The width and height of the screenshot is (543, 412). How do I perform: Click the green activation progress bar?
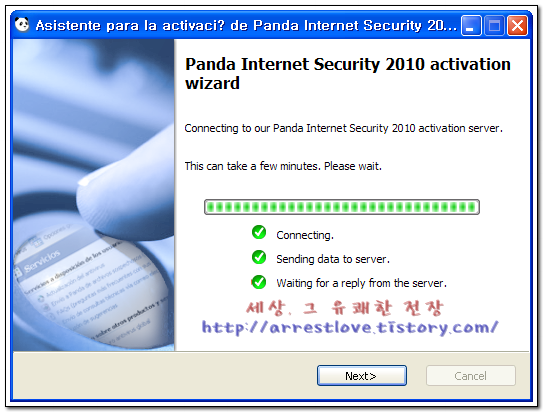click(x=342, y=207)
